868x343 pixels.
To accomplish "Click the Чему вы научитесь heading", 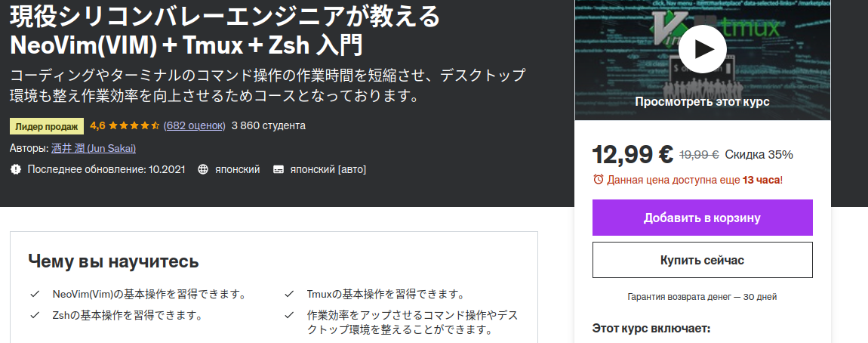I will coord(113,261).
